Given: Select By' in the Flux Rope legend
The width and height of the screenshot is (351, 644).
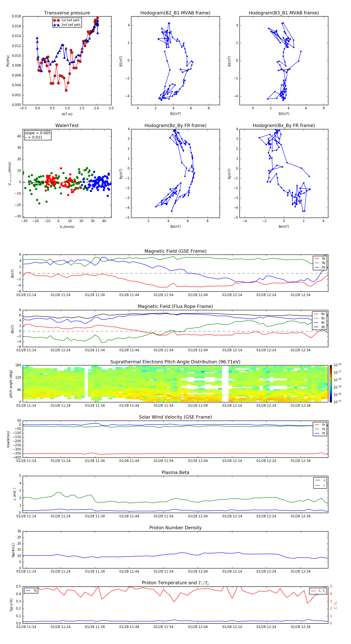Looking at the screenshot, I should coord(320,318).
